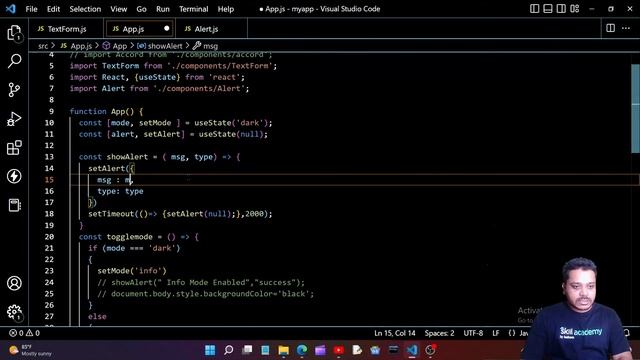Open the Explorer view in activity bar
The image size is (640, 360).
(x=14, y=33)
